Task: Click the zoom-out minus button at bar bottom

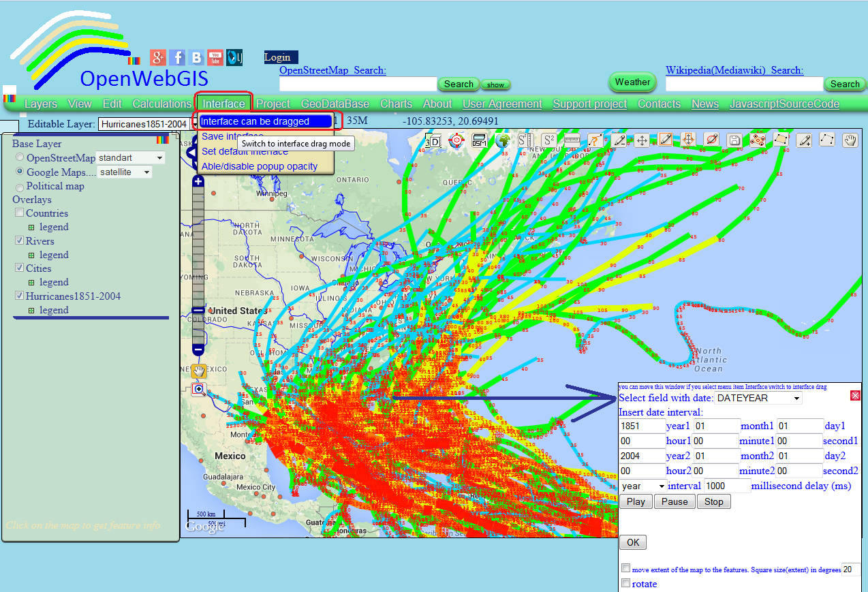Action: coord(198,350)
